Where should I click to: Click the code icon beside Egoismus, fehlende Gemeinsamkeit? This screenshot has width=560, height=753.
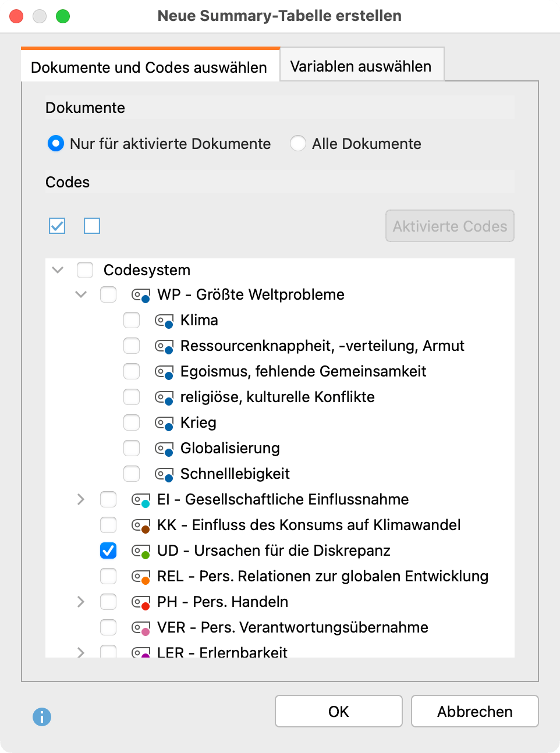coord(164,372)
